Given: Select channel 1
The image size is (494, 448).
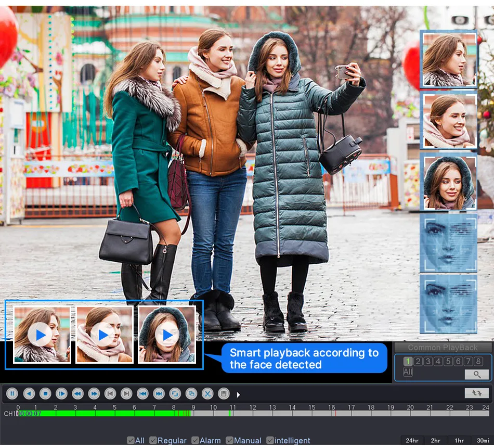Looking at the screenshot, I should (x=408, y=361).
